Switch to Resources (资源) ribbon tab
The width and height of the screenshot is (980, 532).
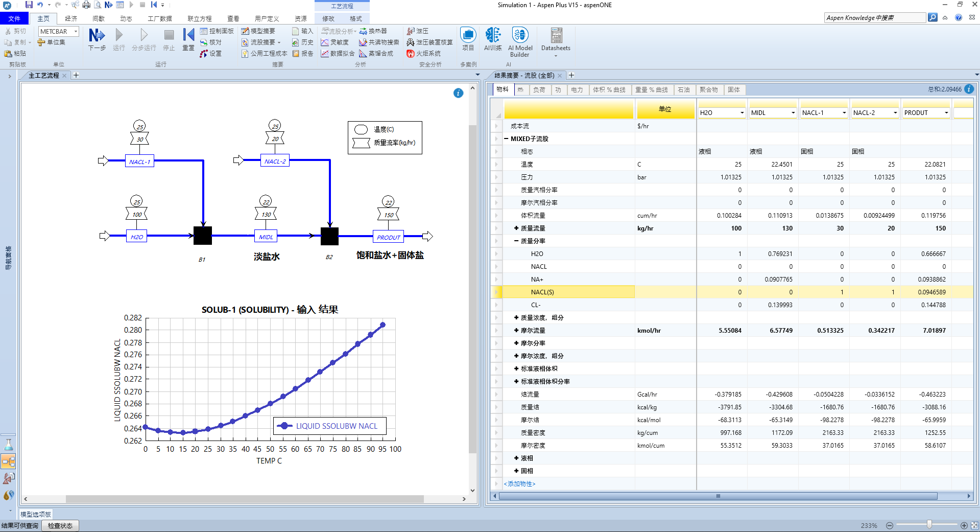point(301,18)
